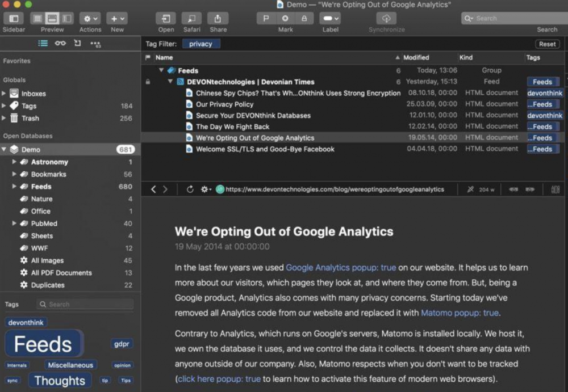The width and height of the screenshot is (568, 392).
Task: Expand the Inboxes item
Action: tap(3, 94)
